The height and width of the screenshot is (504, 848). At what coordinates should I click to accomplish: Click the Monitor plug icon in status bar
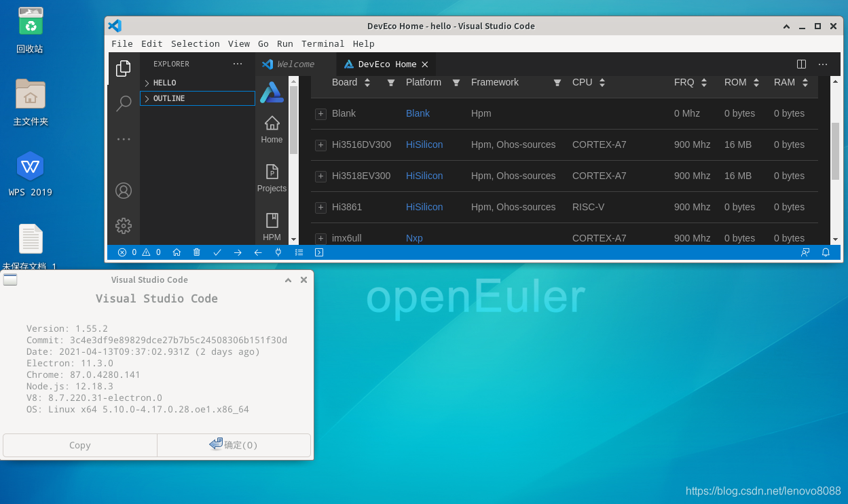pyautogui.click(x=278, y=252)
